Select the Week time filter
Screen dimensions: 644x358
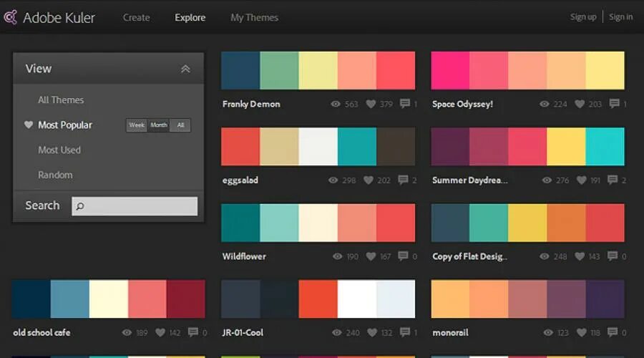(137, 125)
